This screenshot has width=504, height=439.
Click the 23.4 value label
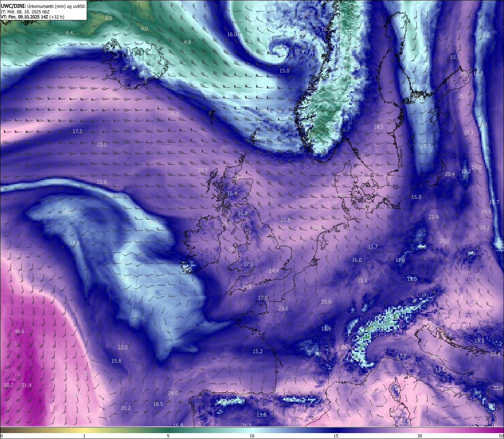[x=495, y=354]
